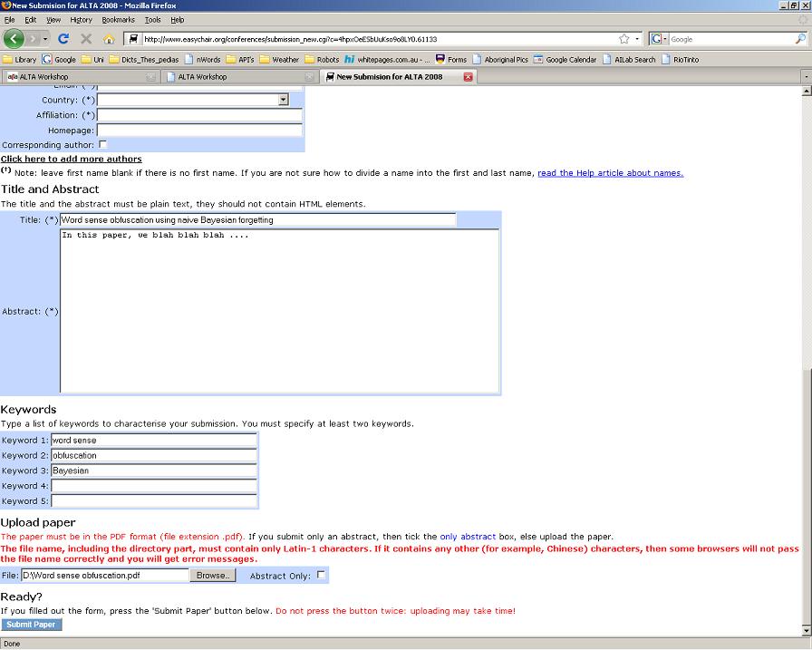Click the File path input field
This screenshot has height=650, width=812.
tap(105, 576)
